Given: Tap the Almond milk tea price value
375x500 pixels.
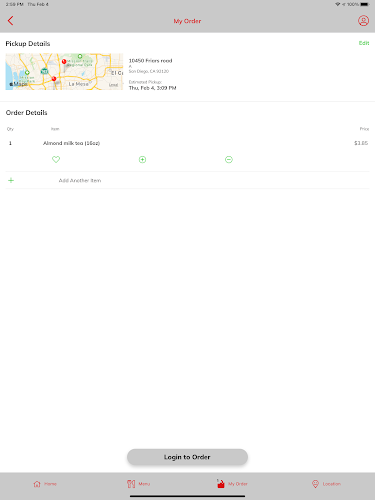Looking at the screenshot, I should [361, 143].
